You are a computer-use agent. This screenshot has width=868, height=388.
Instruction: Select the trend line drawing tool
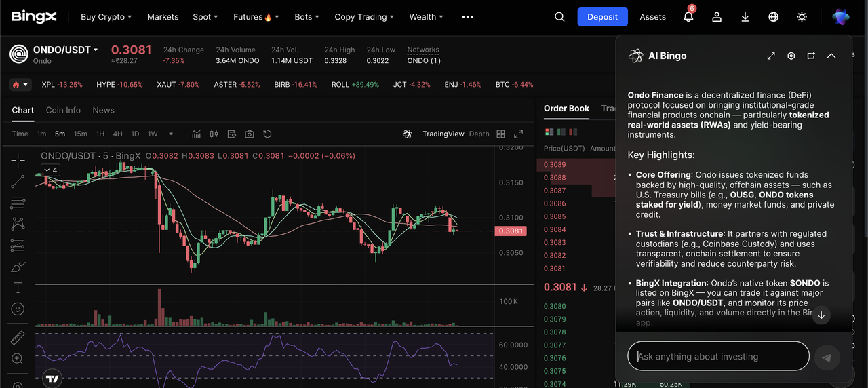click(18, 181)
